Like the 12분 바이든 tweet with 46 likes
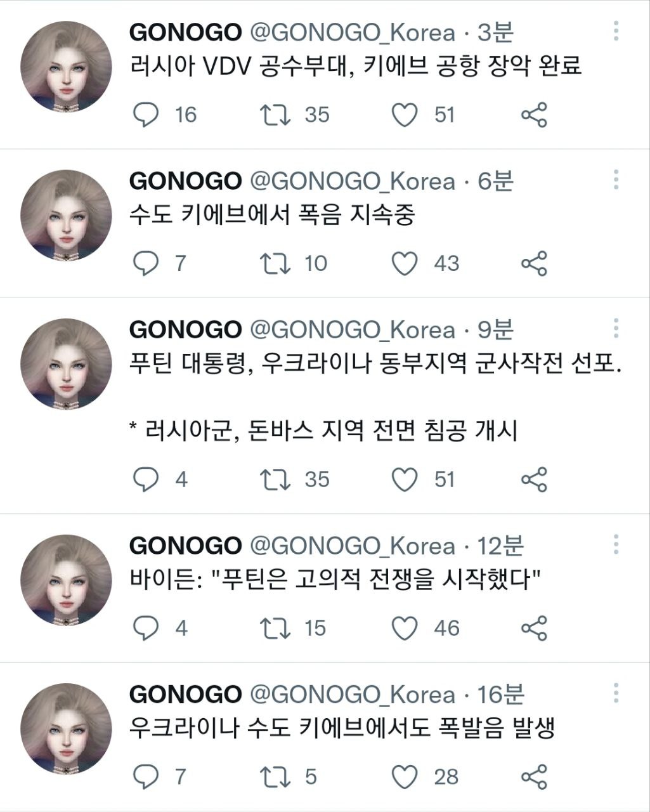Image resolution: width=650 pixels, height=812 pixels. pos(405,628)
